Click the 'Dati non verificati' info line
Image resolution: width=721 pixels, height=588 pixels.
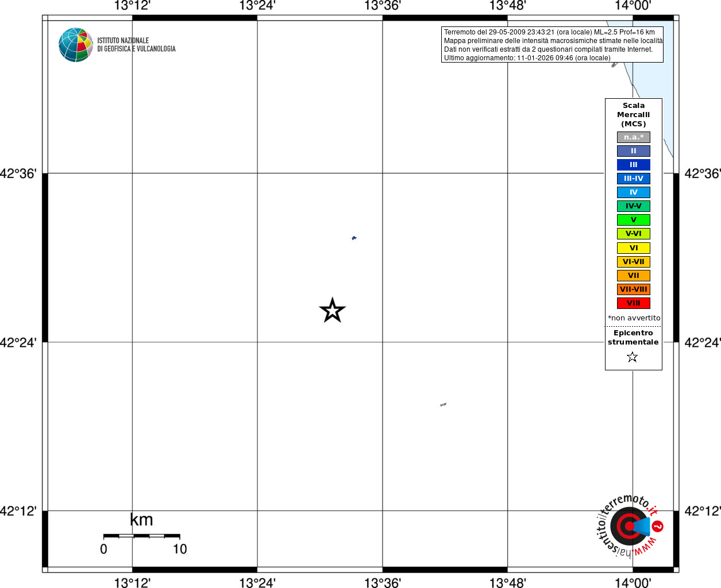(548, 49)
